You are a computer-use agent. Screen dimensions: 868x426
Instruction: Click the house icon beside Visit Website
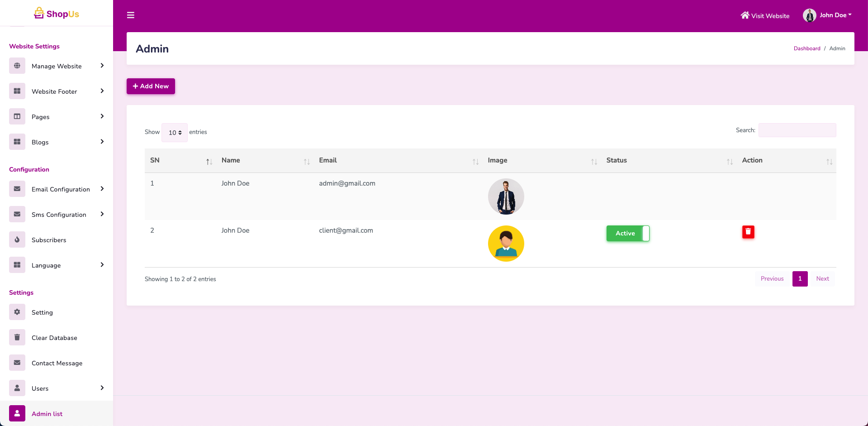(x=745, y=15)
